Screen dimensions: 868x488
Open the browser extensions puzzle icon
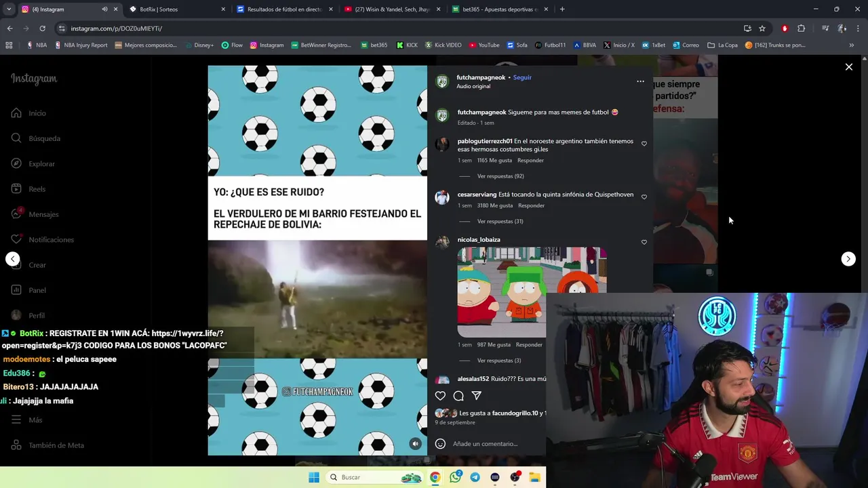[802, 28]
